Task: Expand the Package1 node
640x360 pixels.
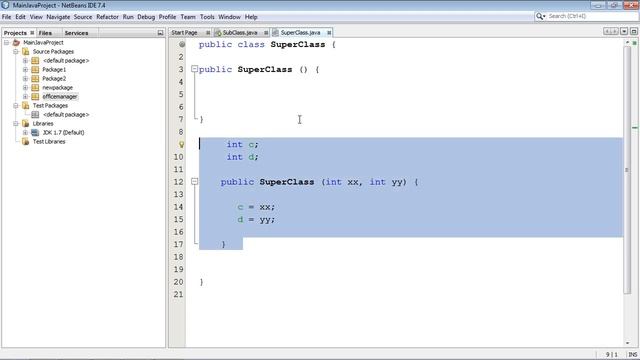Action: 25,69
